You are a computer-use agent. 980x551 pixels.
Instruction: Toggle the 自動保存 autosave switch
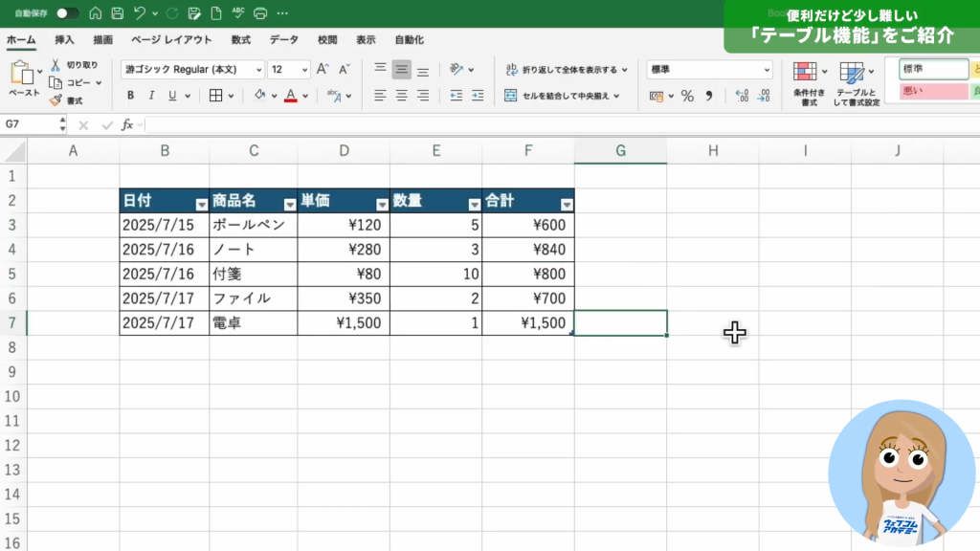(67, 13)
